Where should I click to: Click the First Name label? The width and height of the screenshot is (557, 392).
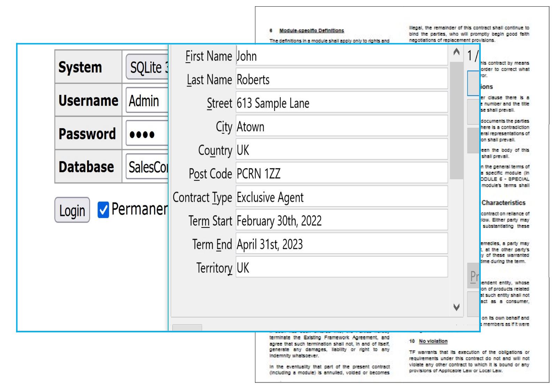coord(208,56)
